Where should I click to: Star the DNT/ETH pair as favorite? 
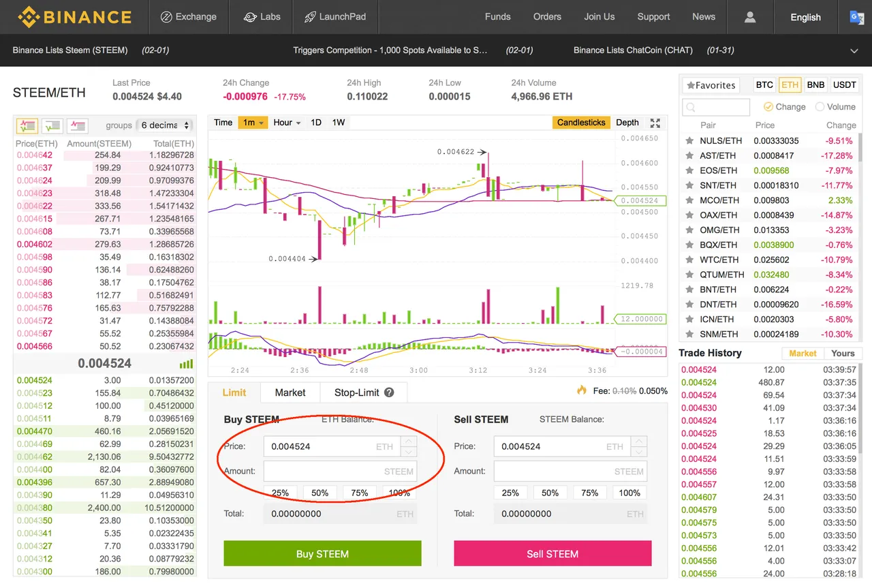(689, 305)
